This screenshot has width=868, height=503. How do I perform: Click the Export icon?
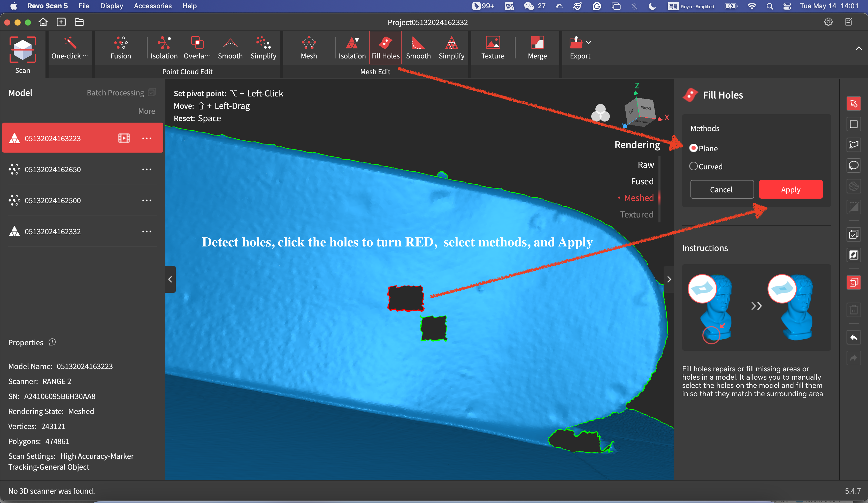coord(576,43)
